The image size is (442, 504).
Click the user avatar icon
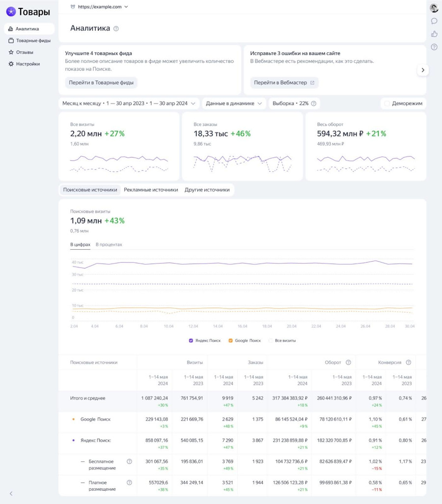[x=434, y=8]
